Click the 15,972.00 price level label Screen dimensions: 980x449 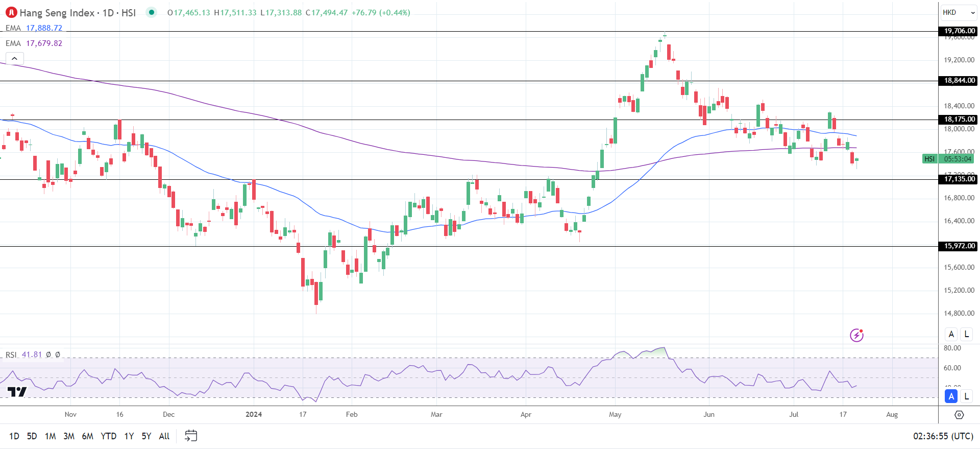pyautogui.click(x=959, y=246)
